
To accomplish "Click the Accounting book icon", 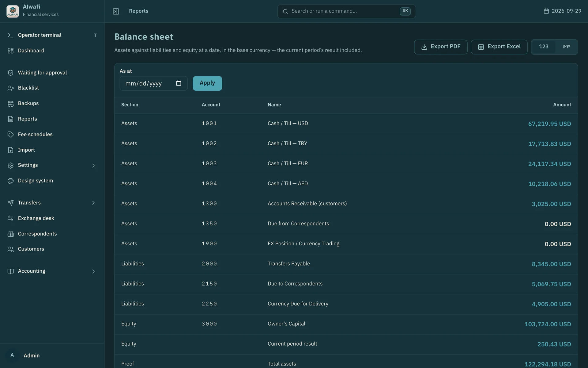I will point(10,271).
